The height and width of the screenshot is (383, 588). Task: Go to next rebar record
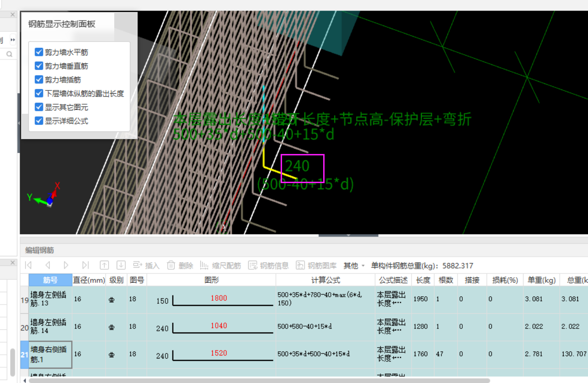[66, 265]
